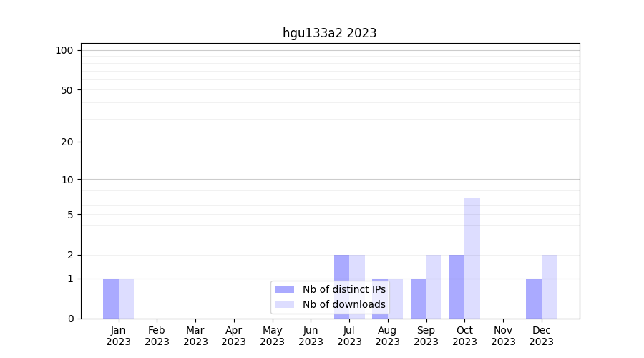The image size is (644, 358).
Task: Select the January distinct IPs bar
Action: 111,299
